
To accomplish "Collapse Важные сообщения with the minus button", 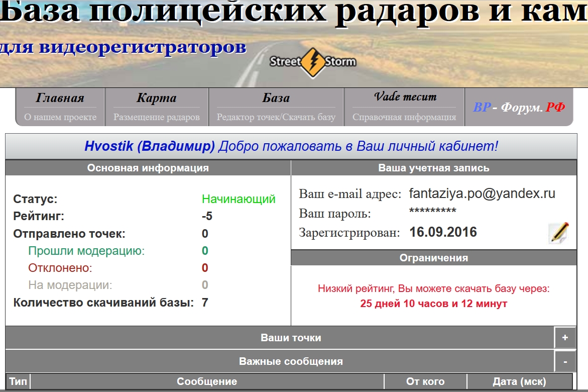I will [565, 361].
